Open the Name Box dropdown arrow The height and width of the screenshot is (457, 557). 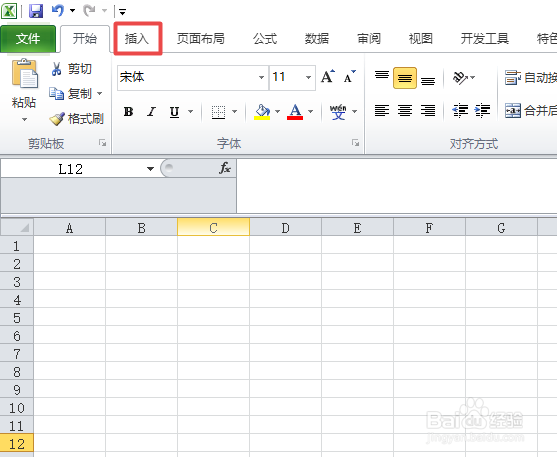coord(151,168)
